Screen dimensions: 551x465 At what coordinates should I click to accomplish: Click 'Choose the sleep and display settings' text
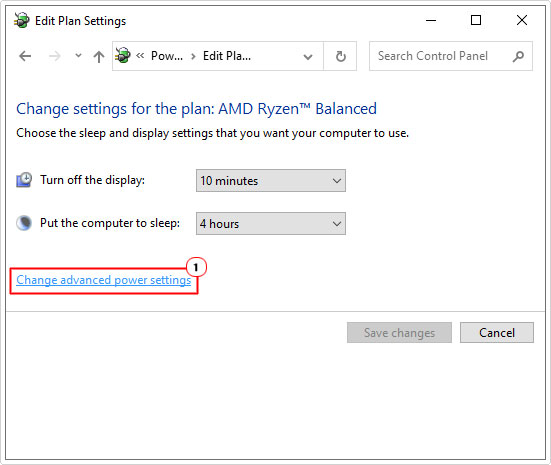(x=213, y=133)
